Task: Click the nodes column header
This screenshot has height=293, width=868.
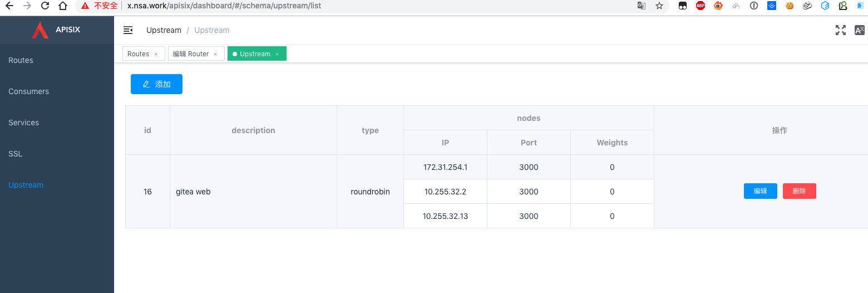Action: coord(529,118)
